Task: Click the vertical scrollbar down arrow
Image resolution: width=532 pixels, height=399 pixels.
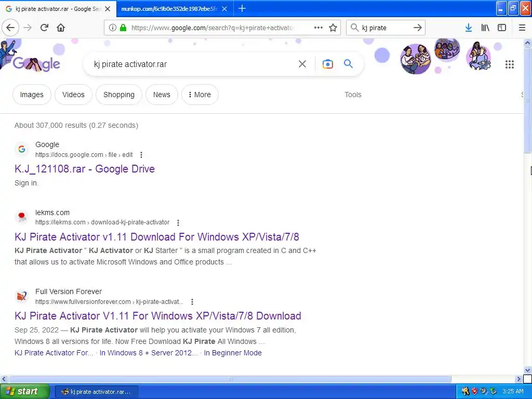Action: pos(527,370)
